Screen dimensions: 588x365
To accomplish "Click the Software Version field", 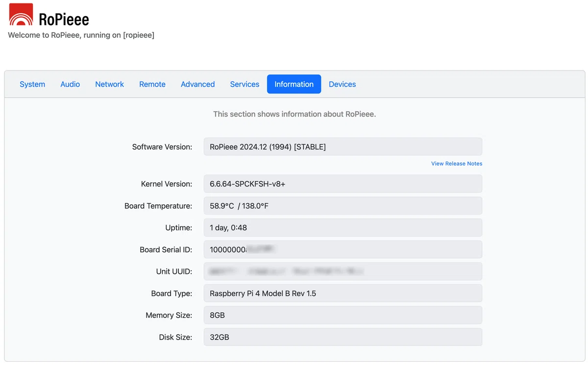I will 343,147.
